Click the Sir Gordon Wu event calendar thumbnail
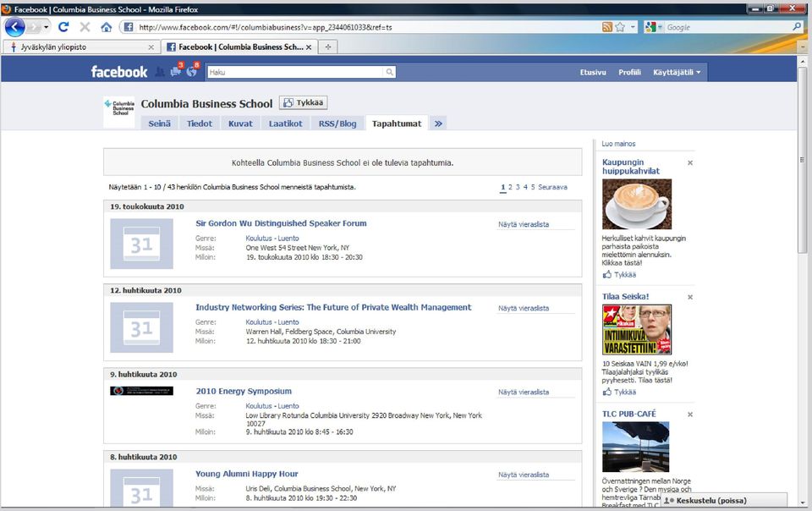812x511 pixels. point(141,244)
